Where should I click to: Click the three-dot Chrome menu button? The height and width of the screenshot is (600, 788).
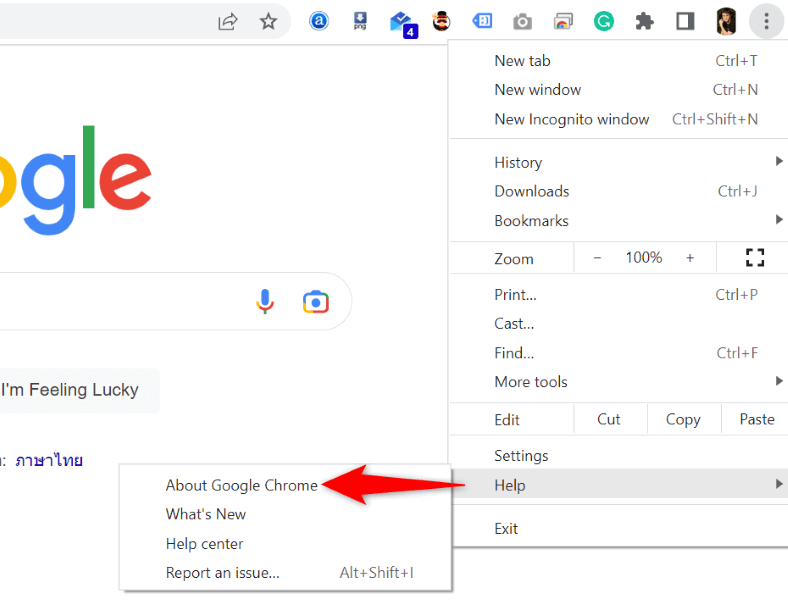coord(766,21)
